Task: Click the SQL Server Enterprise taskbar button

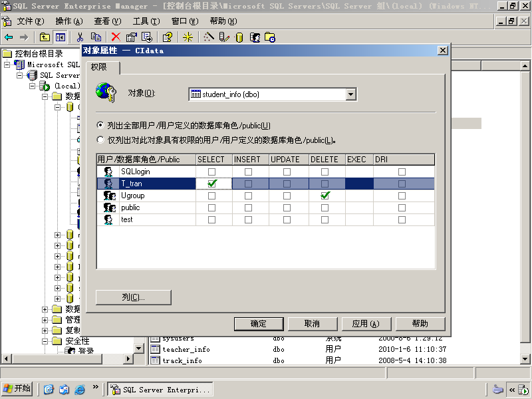Action: [160, 390]
